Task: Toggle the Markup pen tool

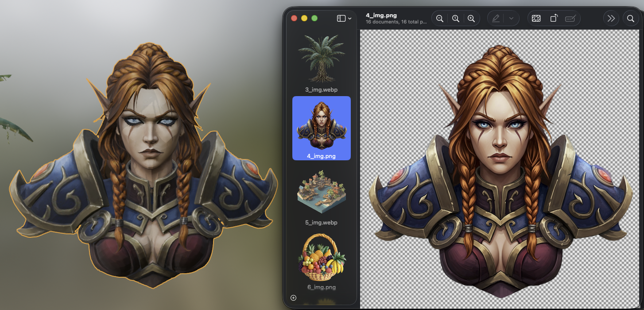Action: 496,19
